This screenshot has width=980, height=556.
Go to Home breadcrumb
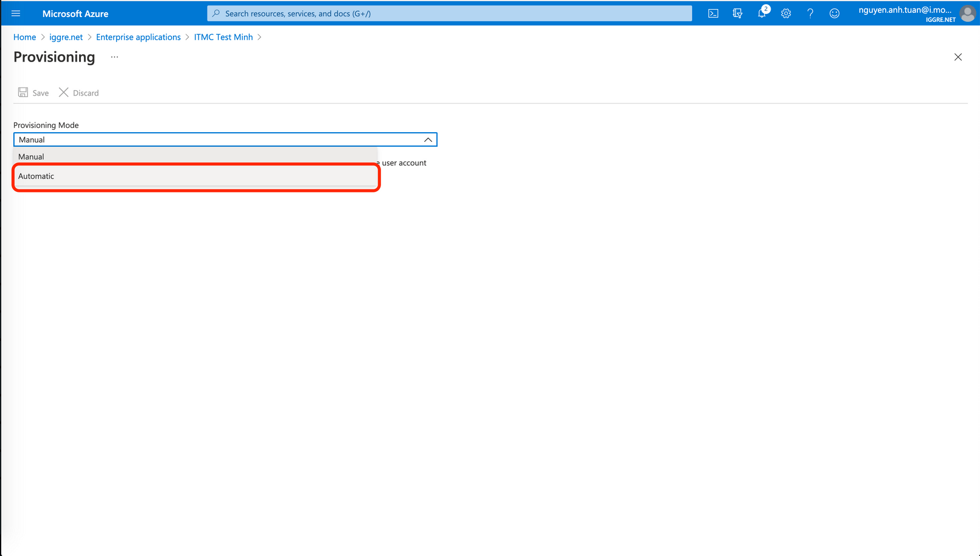pyautogui.click(x=25, y=37)
